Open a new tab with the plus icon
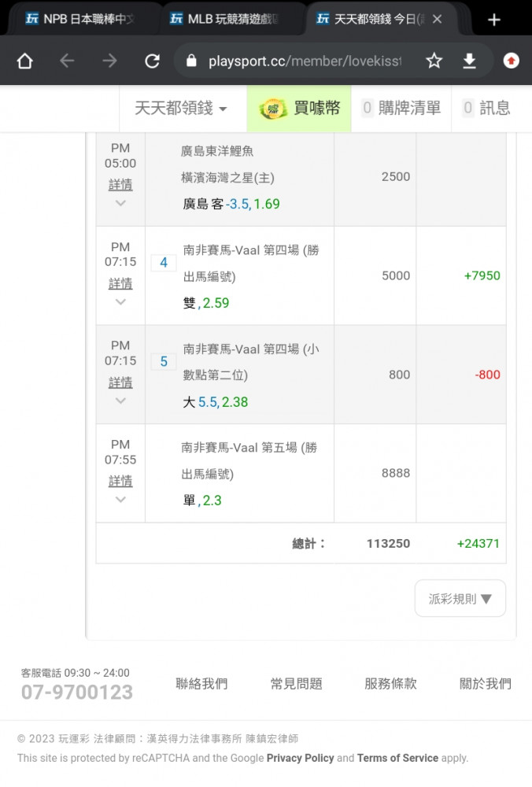Image resolution: width=532 pixels, height=787 pixels. coord(494,20)
